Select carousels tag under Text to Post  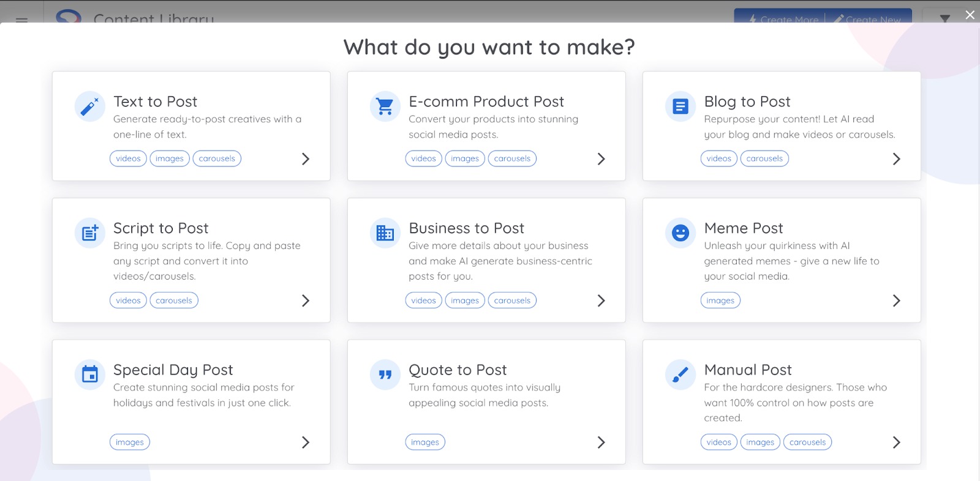pos(217,158)
